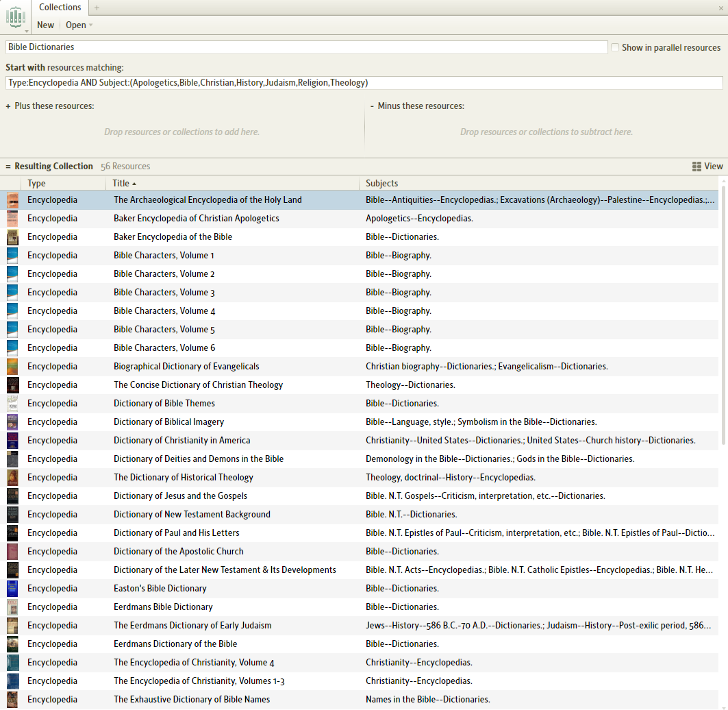The height and width of the screenshot is (710, 728).
Task: Click the Baker Encyclopedia of the Bible cover
Action: (x=12, y=237)
